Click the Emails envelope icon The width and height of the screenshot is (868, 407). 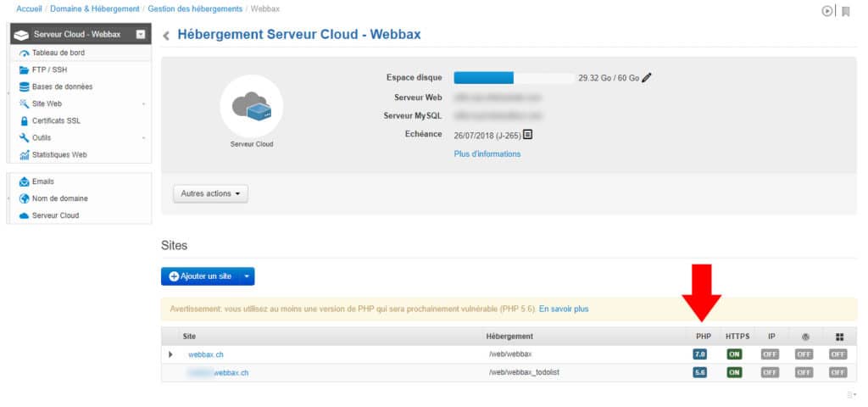tap(24, 181)
